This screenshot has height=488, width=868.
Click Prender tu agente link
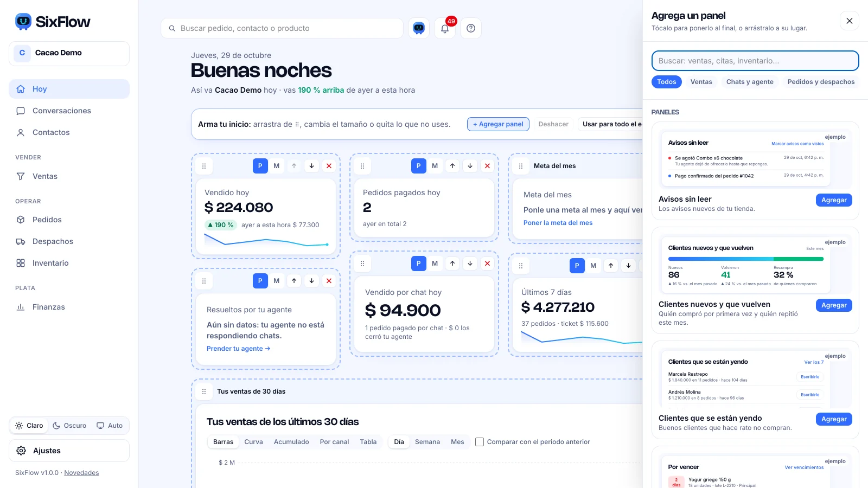click(x=238, y=349)
